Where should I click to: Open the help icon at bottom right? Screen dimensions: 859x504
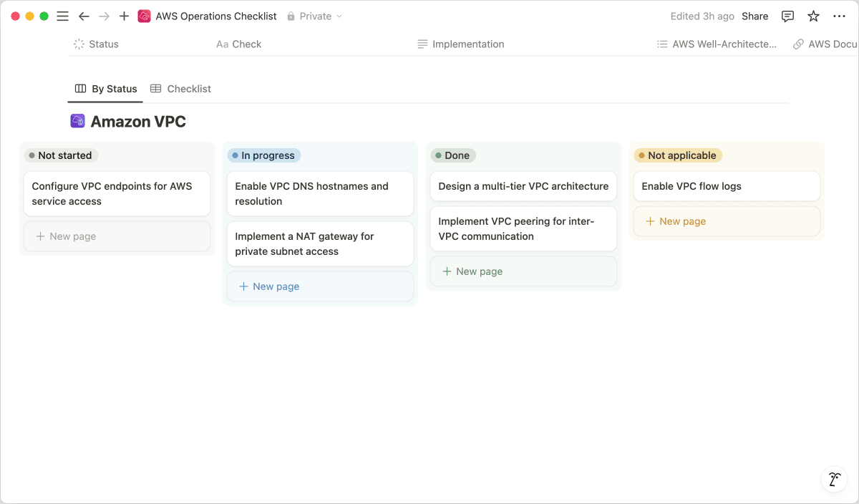(834, 480)
